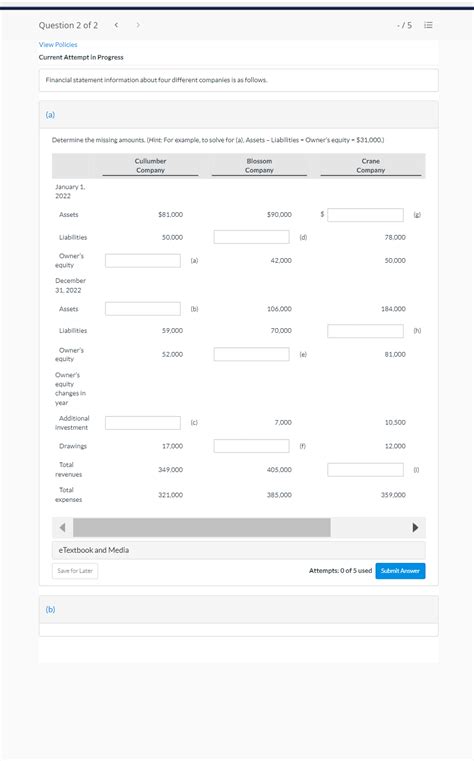Viewport: 474px width, 761px height.
Task: Click the Question 2 of 2 label
Action: click(x=68, y=25)
